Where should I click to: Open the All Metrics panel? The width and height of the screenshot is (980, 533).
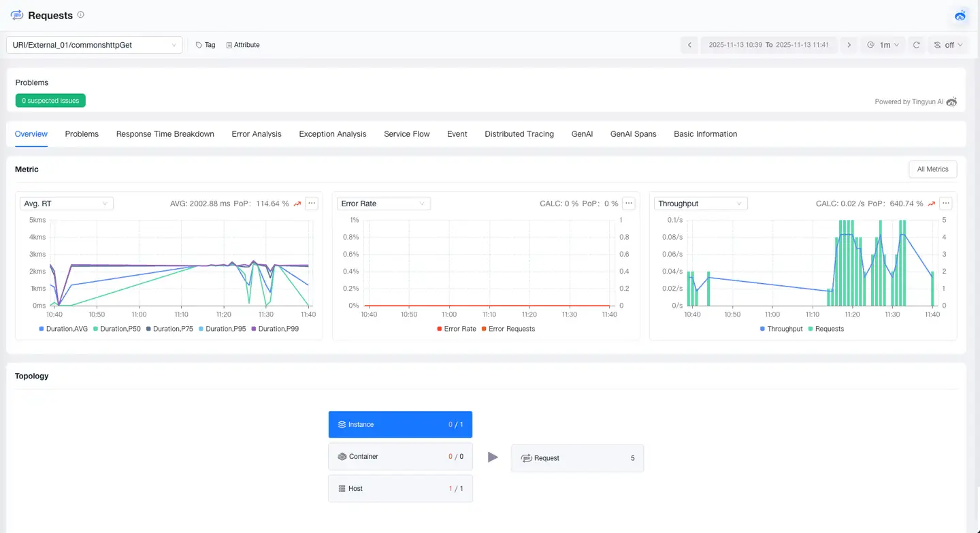pos(932,169)
